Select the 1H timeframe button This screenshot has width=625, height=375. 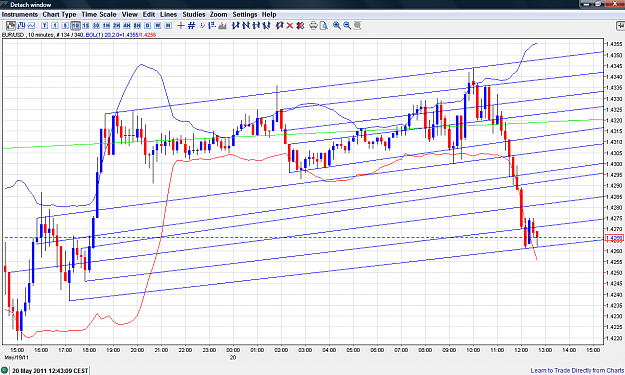tap(106, 26)
